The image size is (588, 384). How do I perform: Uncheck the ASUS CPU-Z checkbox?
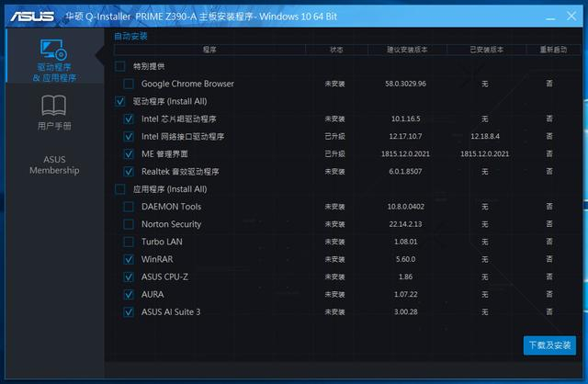pyautogui.click(x=129, y=277)
